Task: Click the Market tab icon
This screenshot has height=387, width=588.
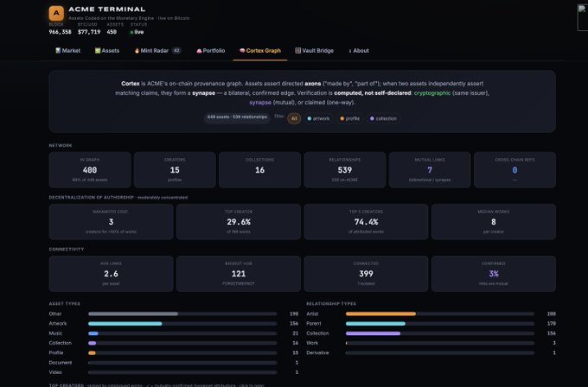Action: click(x=58, y=51)
